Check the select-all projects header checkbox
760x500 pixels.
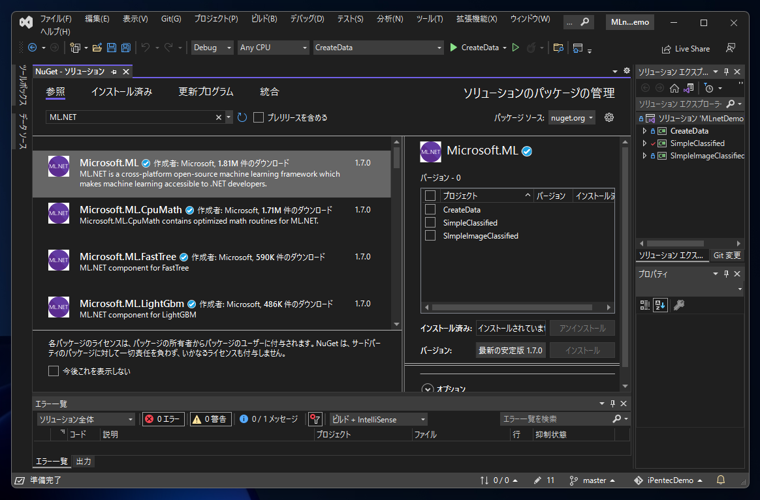[x=430, y=196]
